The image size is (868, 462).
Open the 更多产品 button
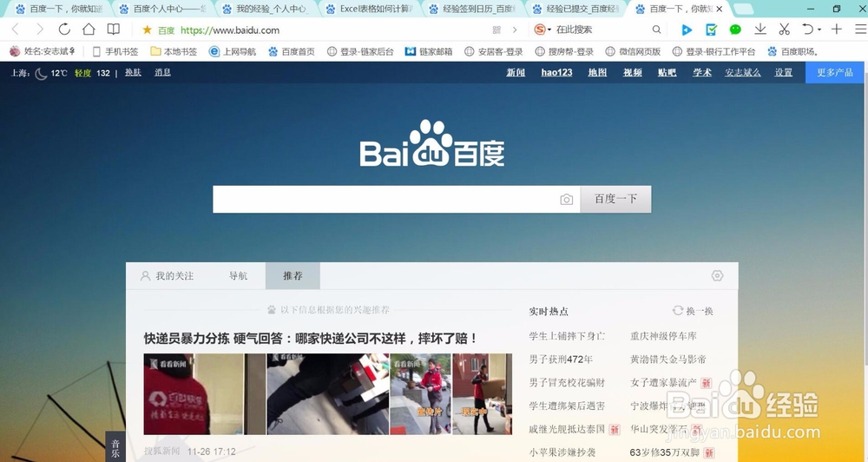coord(834,73)
